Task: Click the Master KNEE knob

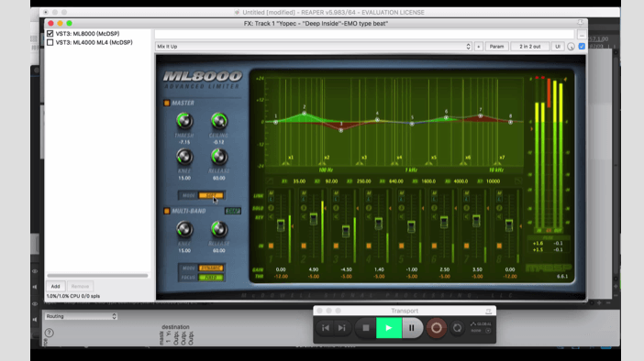Action: click(184, 157)
